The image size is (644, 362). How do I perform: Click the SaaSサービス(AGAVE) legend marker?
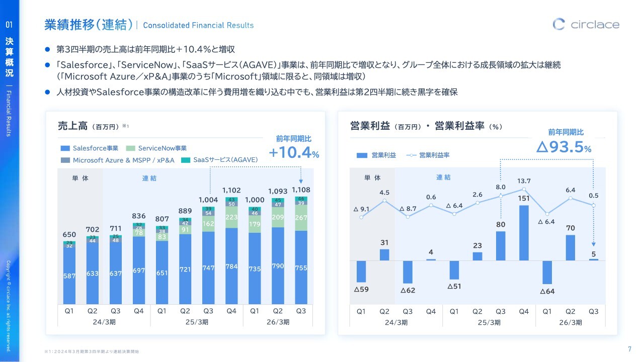[x=186, y=160]
